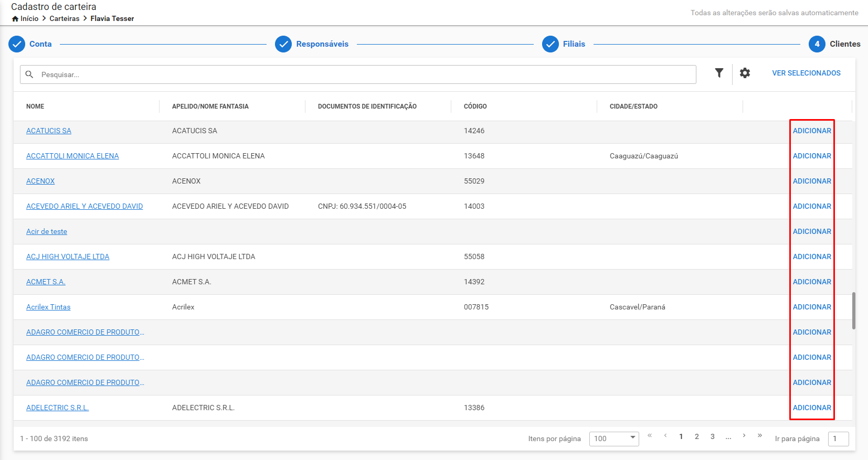This screenshot has height=460, width=868.
Task: Open ADELECTRIC S.R.L. client link
Action: 58,408
